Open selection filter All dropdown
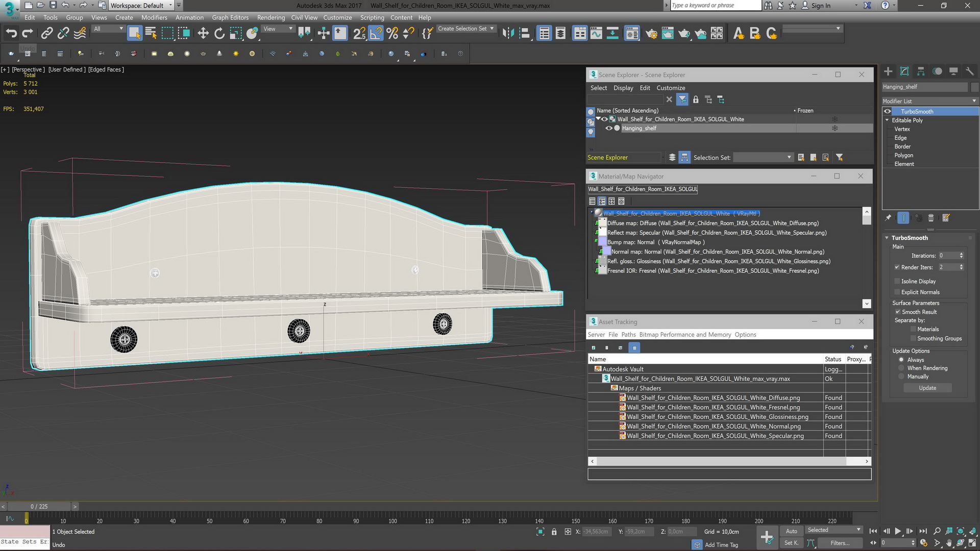The width and height of the screenshot is (980, 551). (108, 29)
